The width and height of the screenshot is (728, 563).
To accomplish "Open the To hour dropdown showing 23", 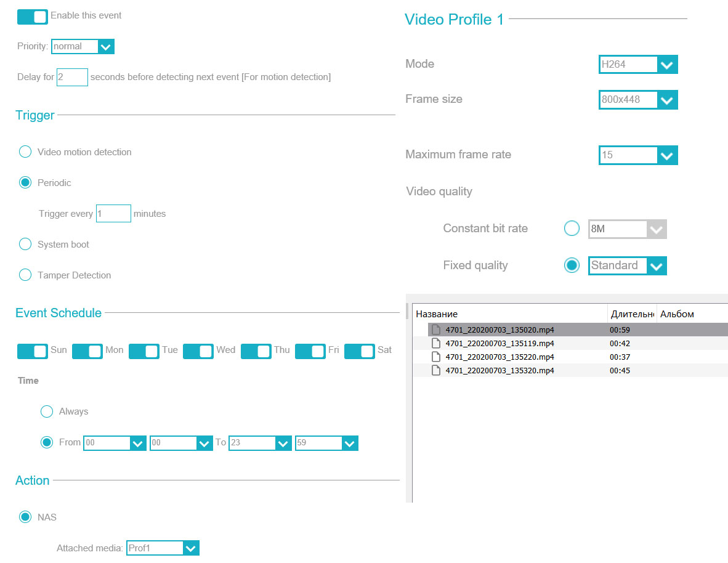I will tap(260, 443).
